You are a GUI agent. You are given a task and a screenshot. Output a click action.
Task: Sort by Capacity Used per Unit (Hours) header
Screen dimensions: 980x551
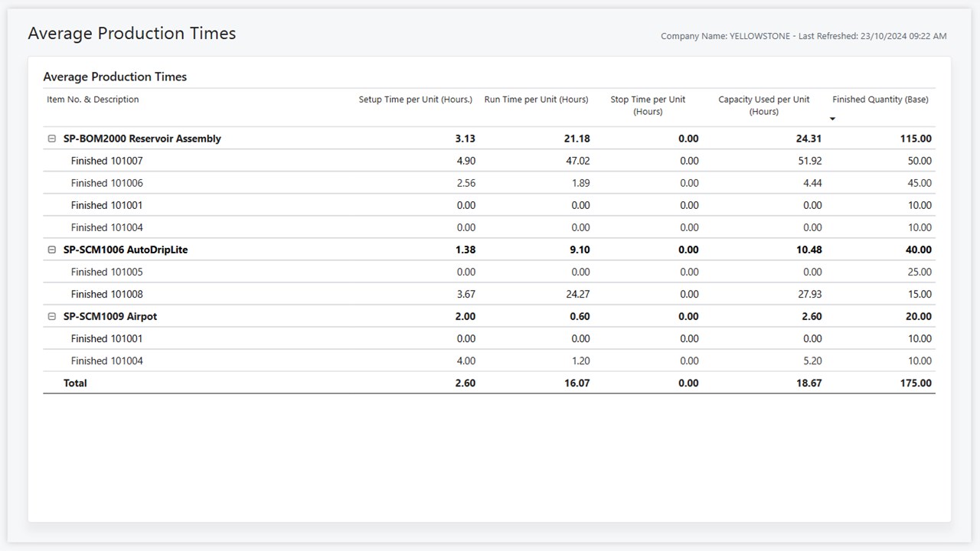coord(763,106)
